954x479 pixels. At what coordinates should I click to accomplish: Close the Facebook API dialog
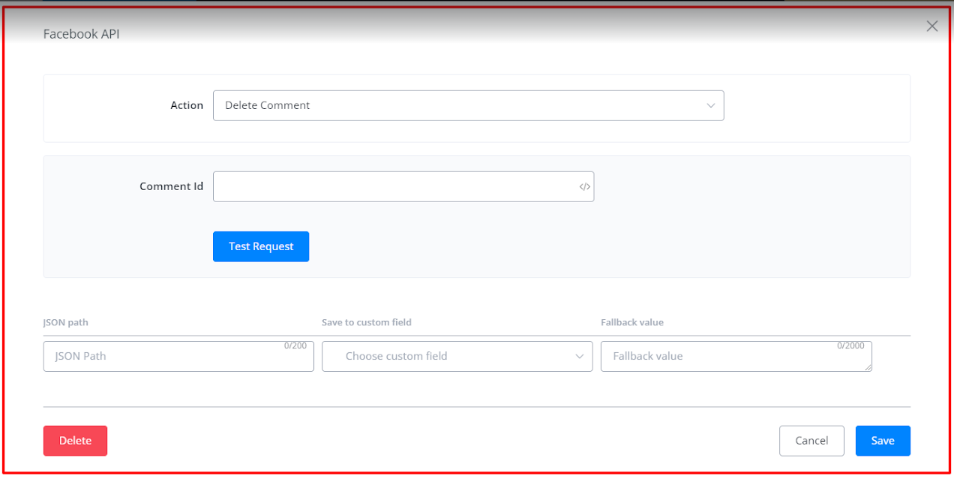click(932, 27)
